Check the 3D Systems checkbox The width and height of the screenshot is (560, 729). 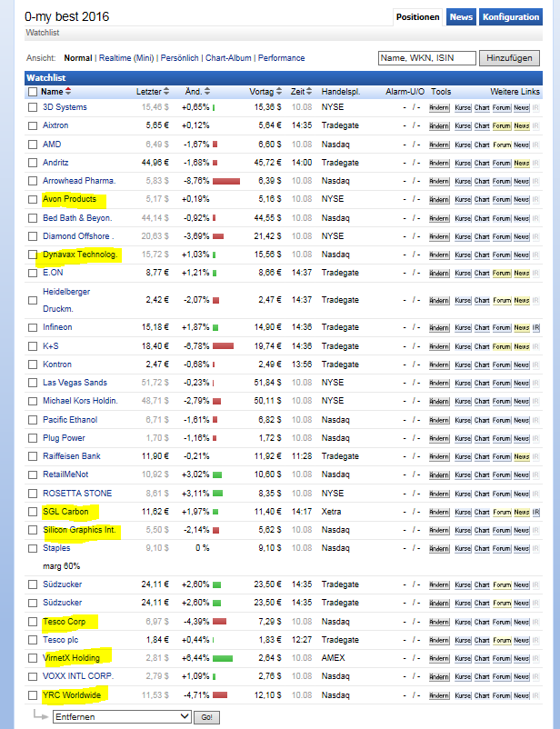tap(33, 107)
